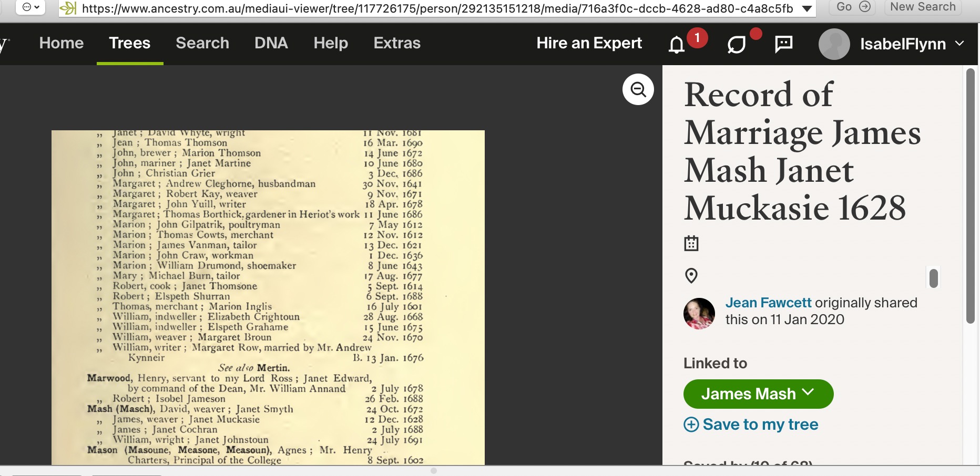Open the Jean Fawcett profile link
980x476 pixels.
(768, 303)
